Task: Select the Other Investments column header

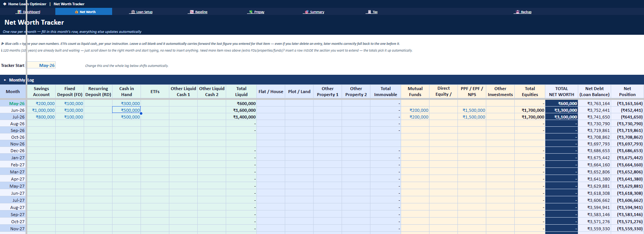Action: (500, 92)
